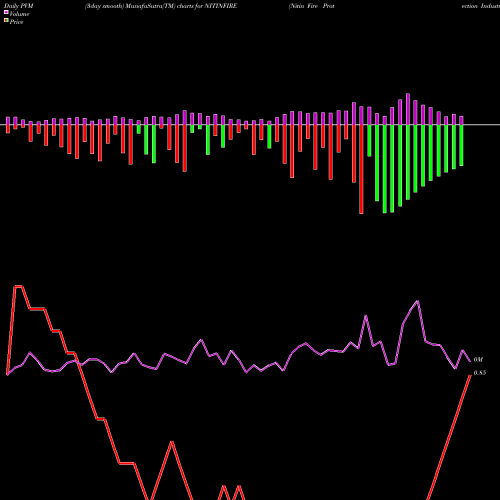Select the Volume legend label
The image size is (500, 500).
pos(19,14)
